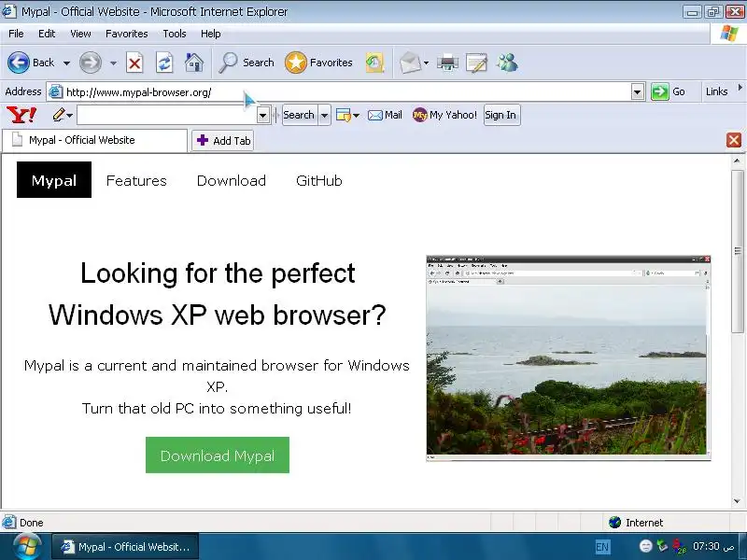Open the Yahoo Mail link
The height and width of the screenshot is (560, 747).
(x=385, y=115)
